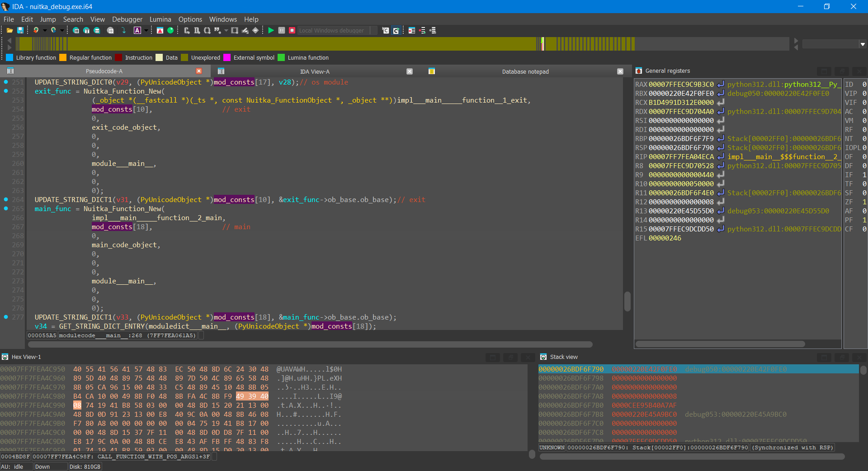868x471 pixels.
Task: Open the jump-forward history dropdown arrow
Action: click(x=61, y=30)
